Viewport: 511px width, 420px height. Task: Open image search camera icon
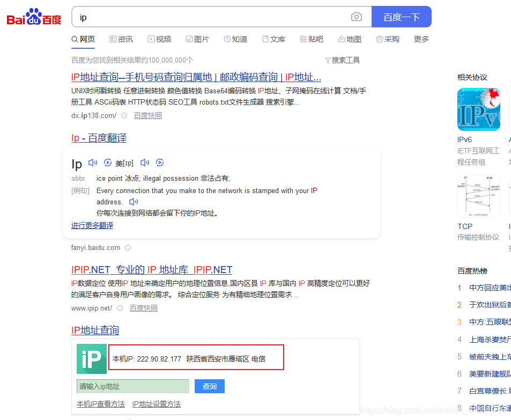coord(356,17)
